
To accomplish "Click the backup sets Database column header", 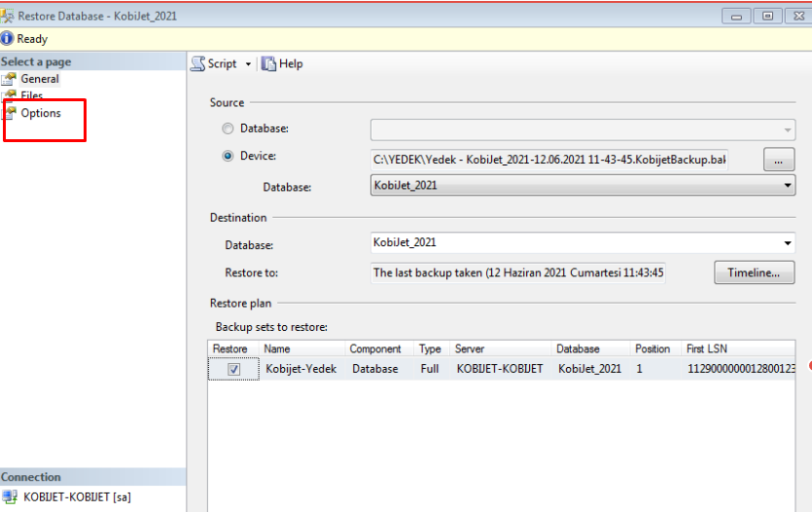I will [x=591, y=348].
